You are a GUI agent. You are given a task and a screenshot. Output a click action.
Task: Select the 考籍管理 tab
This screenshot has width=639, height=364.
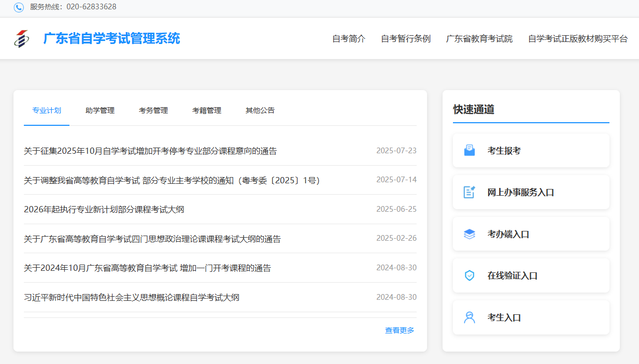point(207,110)
